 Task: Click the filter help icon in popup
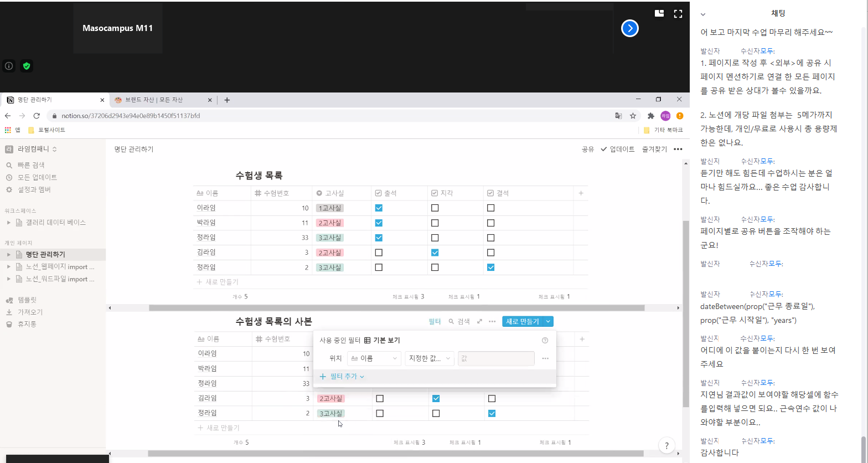click(545, 341)
